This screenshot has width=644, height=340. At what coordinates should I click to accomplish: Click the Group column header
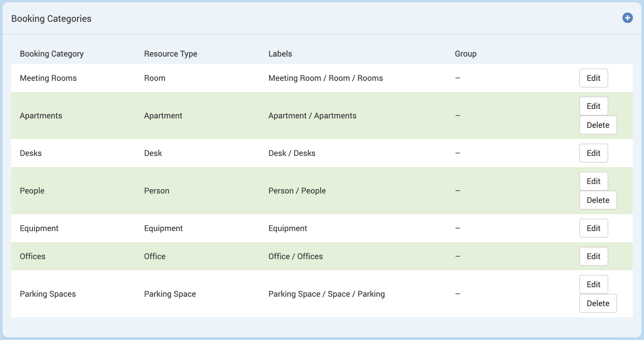[x=466, y=54]
